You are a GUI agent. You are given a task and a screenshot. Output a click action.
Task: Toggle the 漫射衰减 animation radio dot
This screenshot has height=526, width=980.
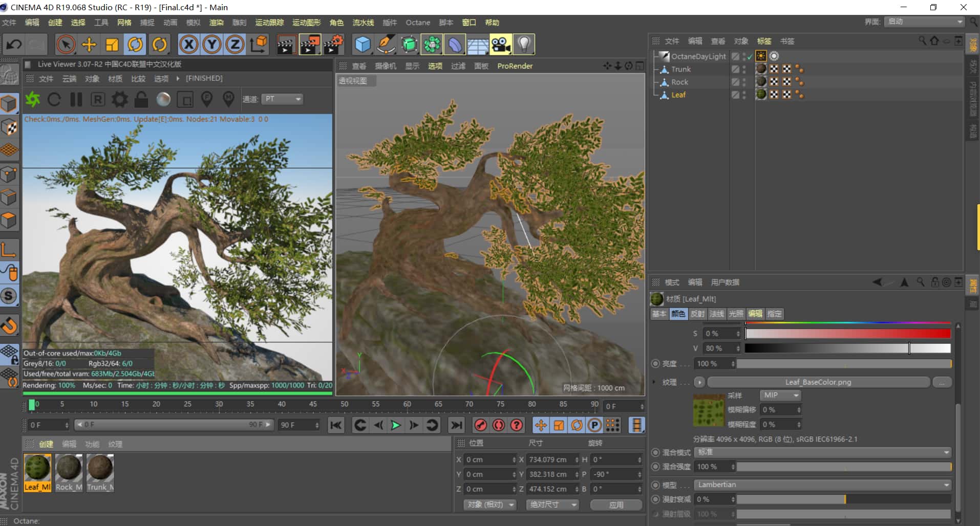pos(655,499)
